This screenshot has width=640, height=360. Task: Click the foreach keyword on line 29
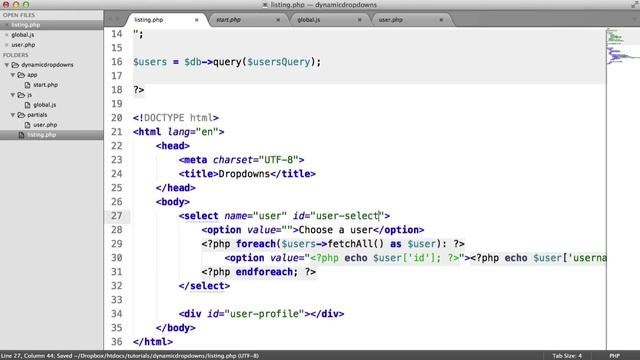point(256,244)
